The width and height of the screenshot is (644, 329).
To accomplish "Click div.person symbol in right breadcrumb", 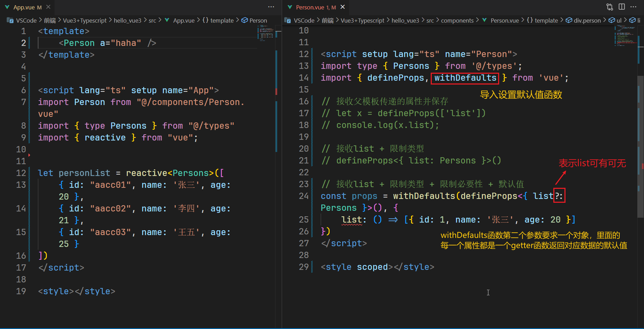I will (x=587, y=21).
